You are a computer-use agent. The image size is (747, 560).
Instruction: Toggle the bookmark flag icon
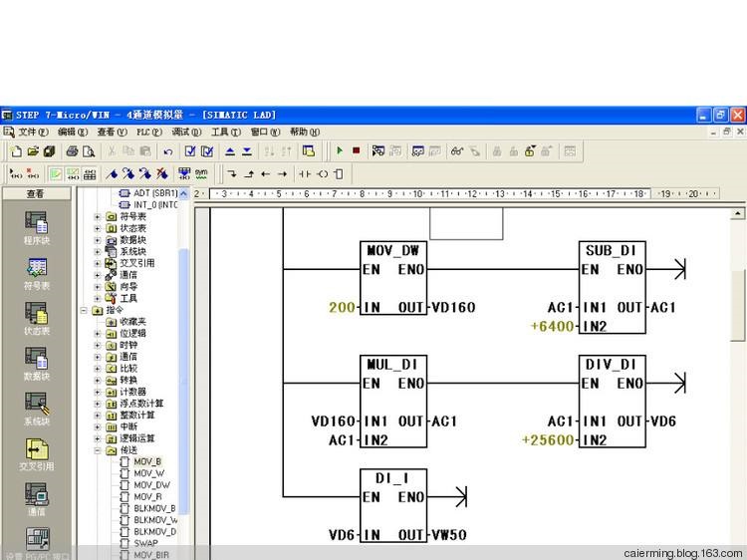(112, 174)
